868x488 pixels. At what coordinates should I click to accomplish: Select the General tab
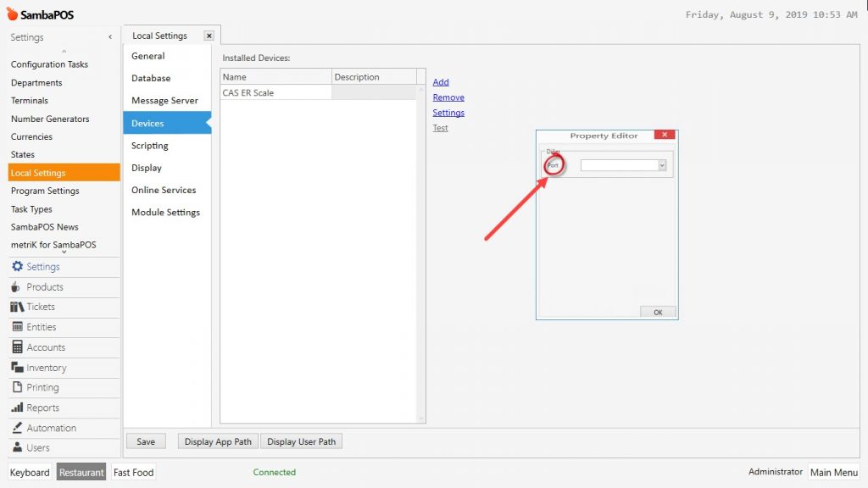167,56
